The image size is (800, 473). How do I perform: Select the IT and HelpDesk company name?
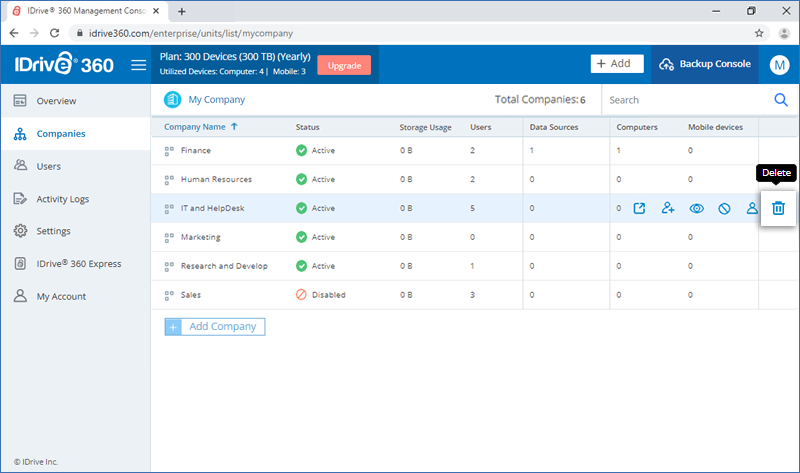212,208
